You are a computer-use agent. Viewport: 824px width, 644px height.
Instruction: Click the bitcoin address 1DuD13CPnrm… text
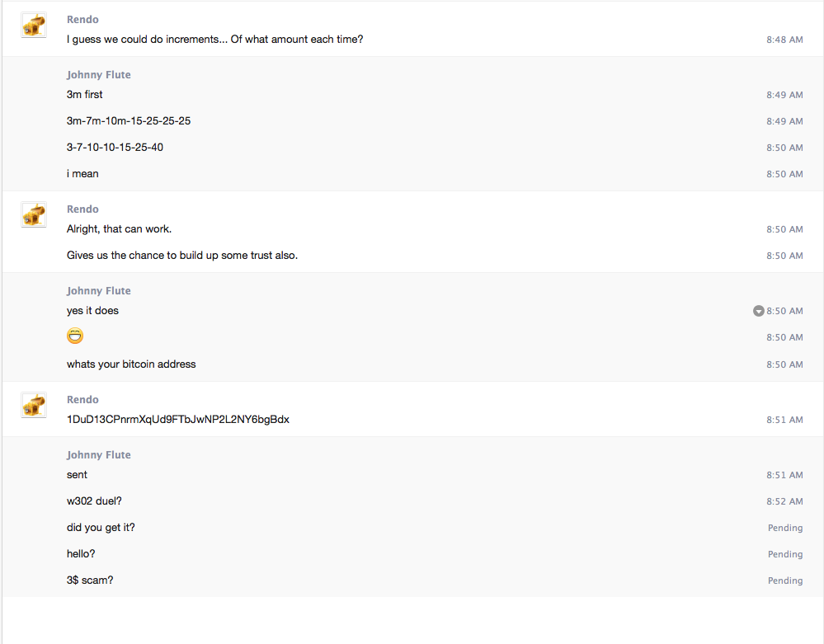[177, 420]
